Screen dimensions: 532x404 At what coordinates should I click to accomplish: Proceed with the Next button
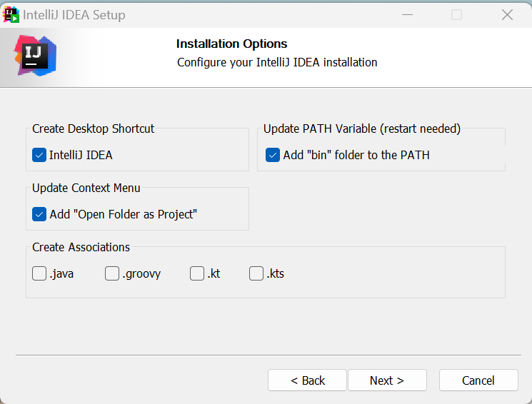[x=387, y=380]
